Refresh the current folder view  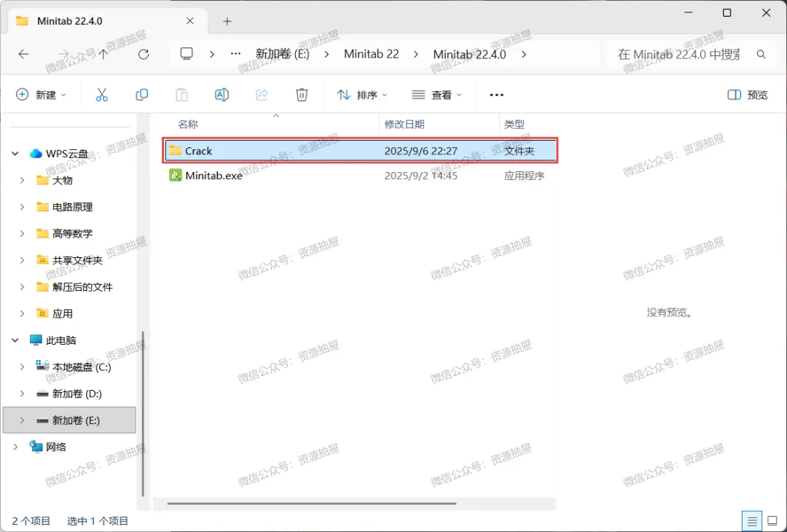click(x=144, y=54)
